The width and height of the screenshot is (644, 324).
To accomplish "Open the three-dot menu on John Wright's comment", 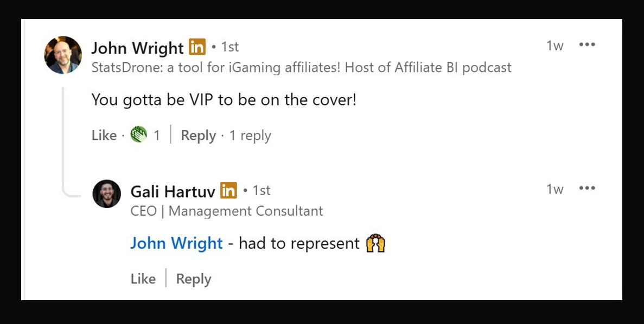I will tap(587, 45).
